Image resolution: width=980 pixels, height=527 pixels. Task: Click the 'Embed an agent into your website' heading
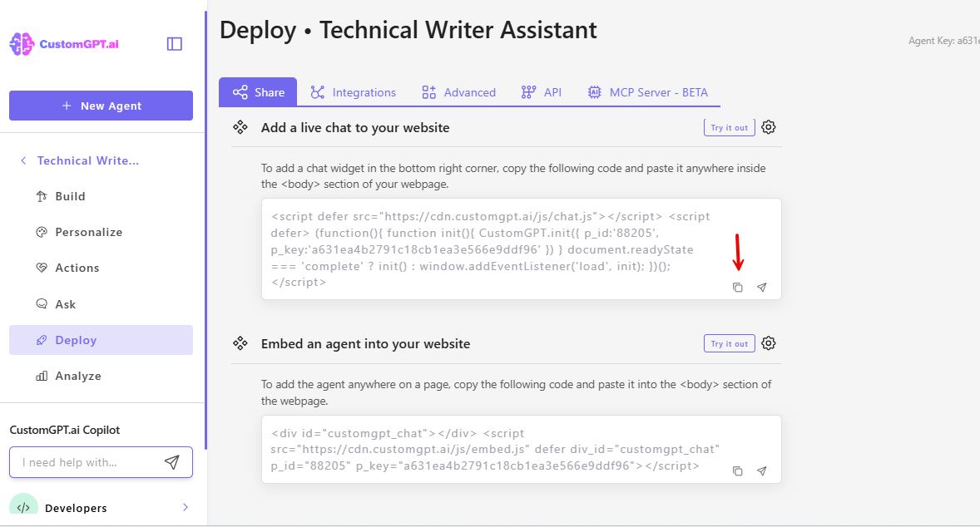pos(365,343)
